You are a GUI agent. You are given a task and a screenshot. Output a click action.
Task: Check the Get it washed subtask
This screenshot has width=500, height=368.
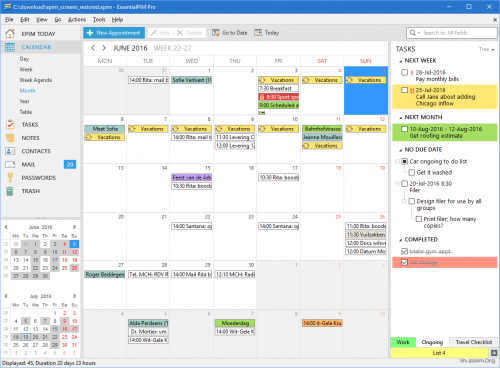coord(412,172)
